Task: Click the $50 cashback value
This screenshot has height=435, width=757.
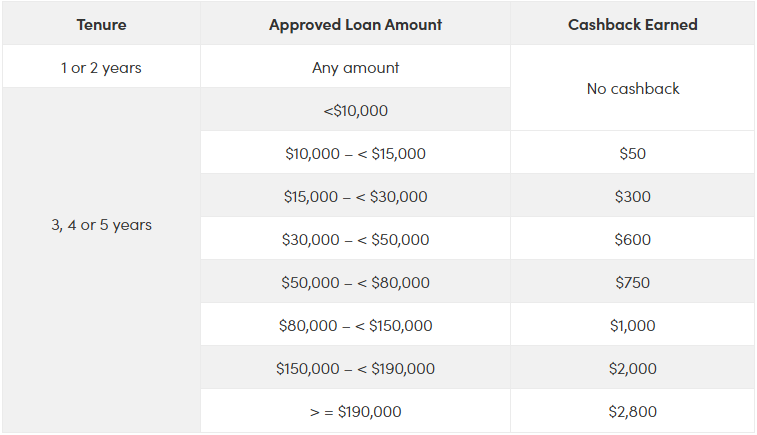Action: click(632, 154)
